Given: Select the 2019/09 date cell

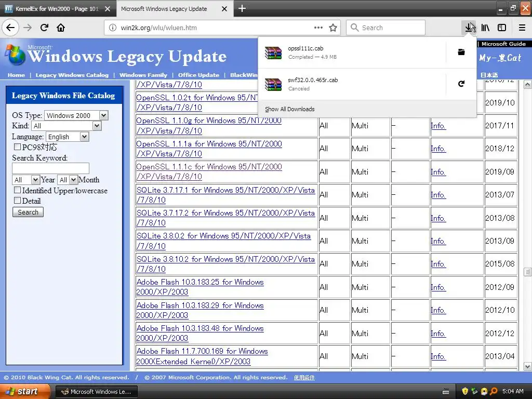Looking at the screenshot, I should click(x=500, y=171).
